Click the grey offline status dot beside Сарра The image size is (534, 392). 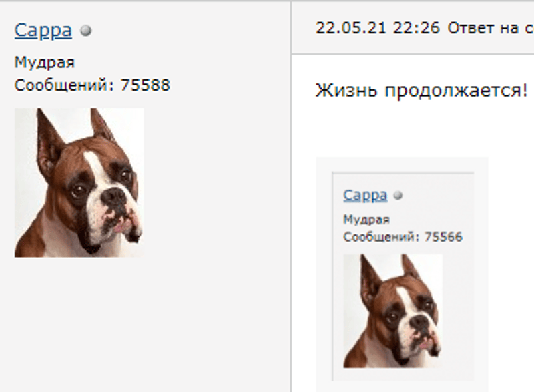(86, 31)
